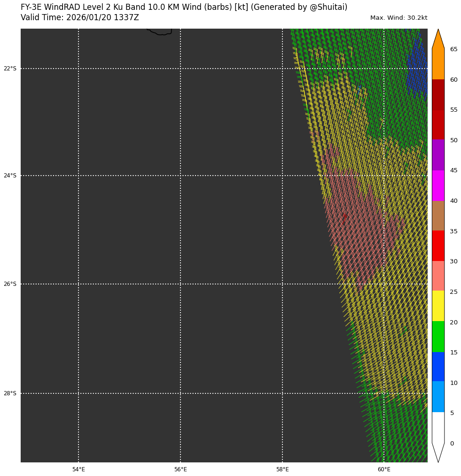The image size is (461, 476).
Task: Select the Valid Time 2026/01/20 1337Z text
Action: tap(80, 18)
